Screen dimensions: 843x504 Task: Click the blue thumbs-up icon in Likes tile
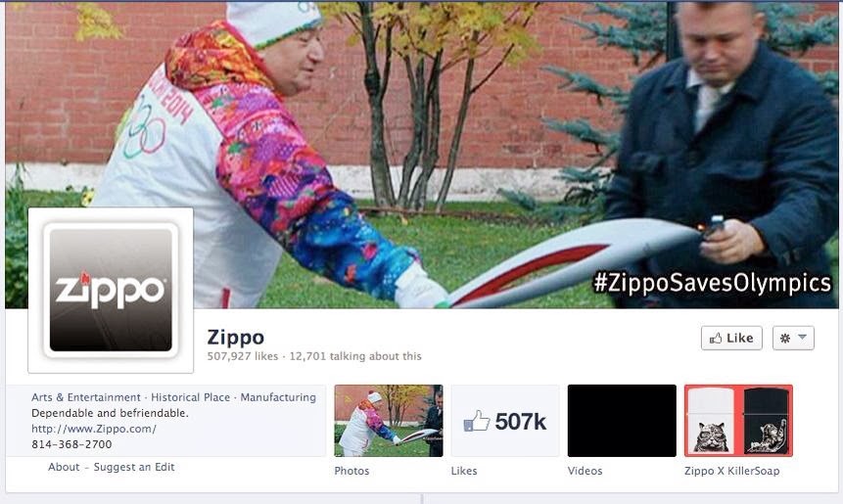click(x=477, y=421)
